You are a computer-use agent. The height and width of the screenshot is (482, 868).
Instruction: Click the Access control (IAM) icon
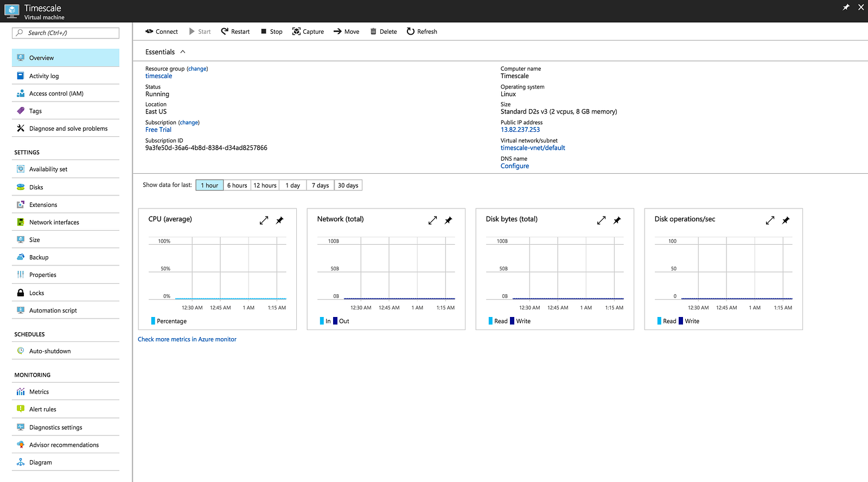point(21,93)
